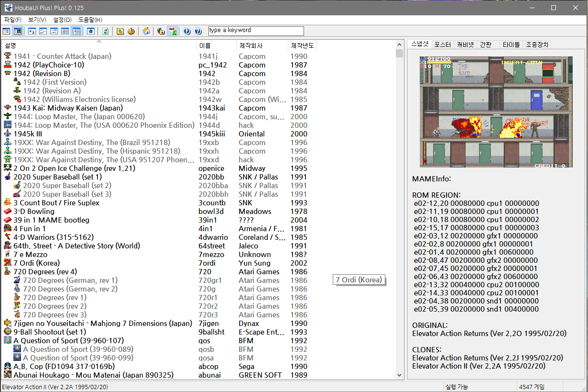Select 2020 Super Baseball (set 1)
588x392 pixels.
[x=159, y=177]
